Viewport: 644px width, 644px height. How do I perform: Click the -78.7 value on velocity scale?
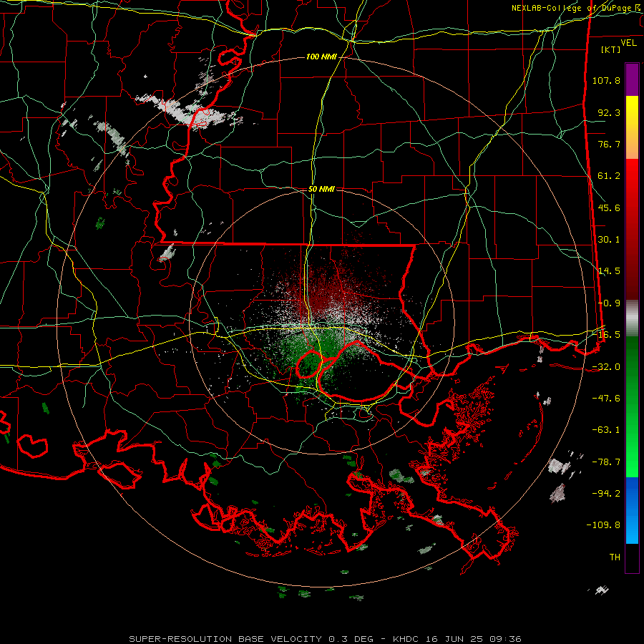coord(606,462)
